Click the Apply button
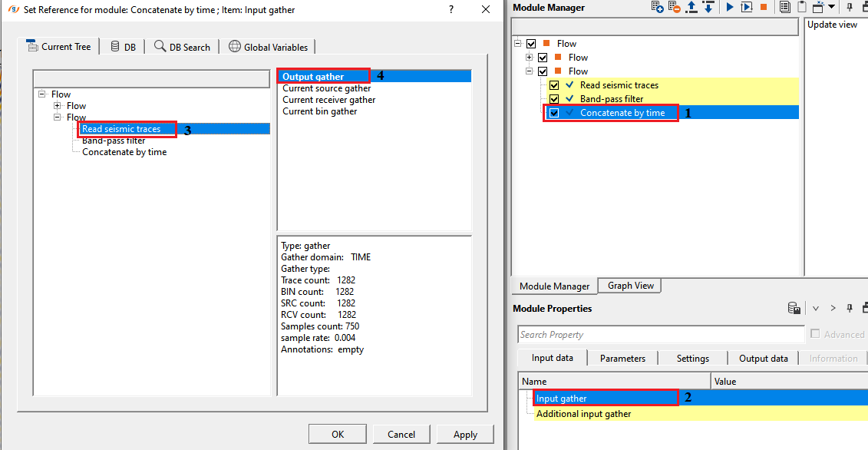Viewport: 868px width, 450px height. (465, 435)
